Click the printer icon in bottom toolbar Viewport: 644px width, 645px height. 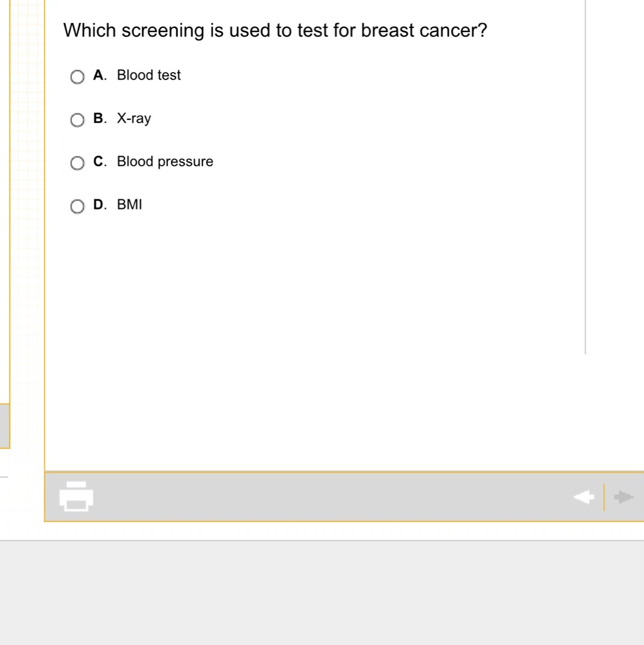point(76,496)
